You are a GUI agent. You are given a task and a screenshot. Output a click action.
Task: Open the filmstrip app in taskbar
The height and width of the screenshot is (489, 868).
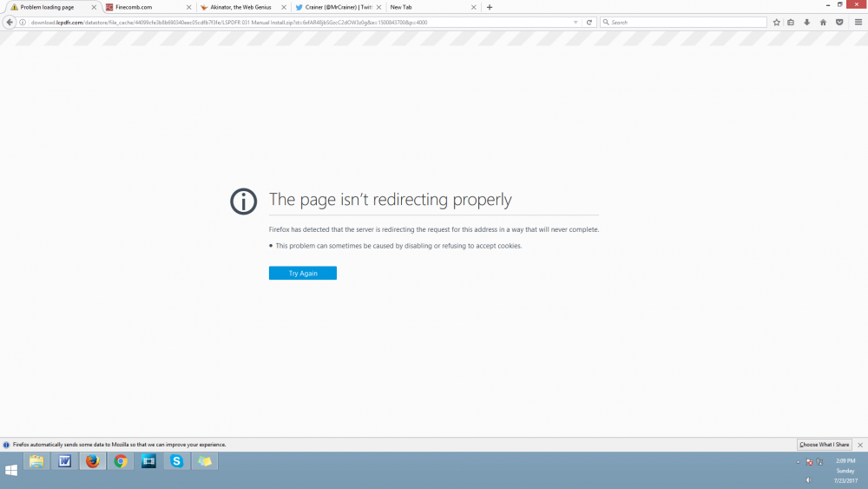148,461
